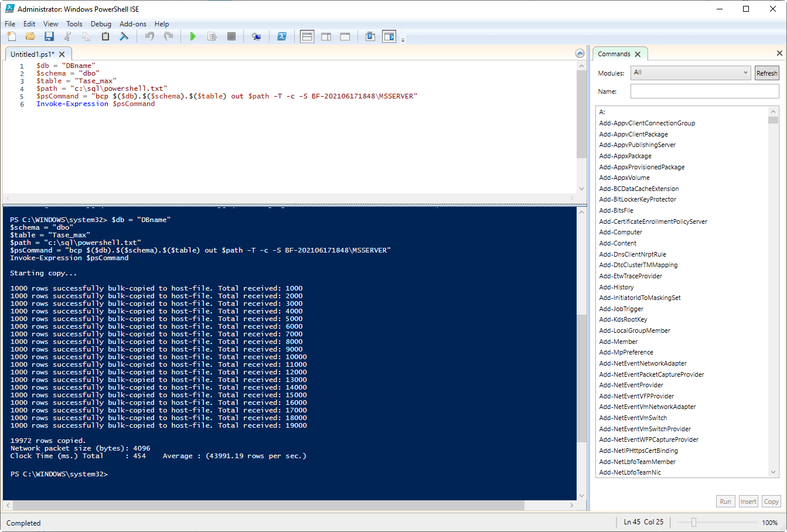Toggle Show Script Pane Top layout
787x532 pixels.
[x=307, y=36]
